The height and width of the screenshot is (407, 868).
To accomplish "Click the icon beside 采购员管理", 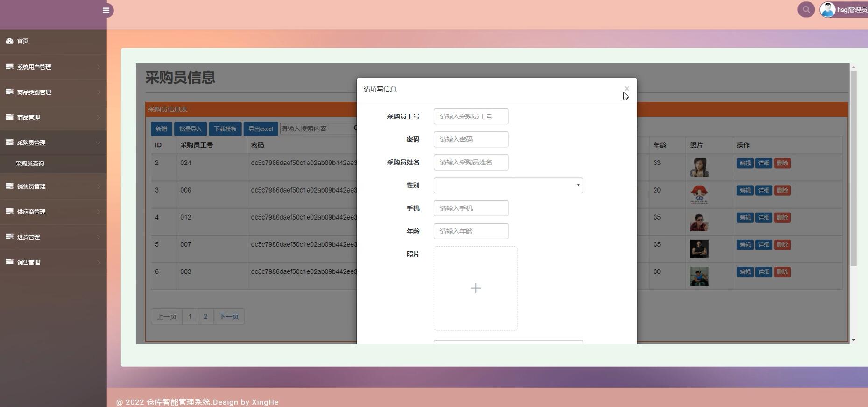I will pyautogui.click(x=9, y=142).
